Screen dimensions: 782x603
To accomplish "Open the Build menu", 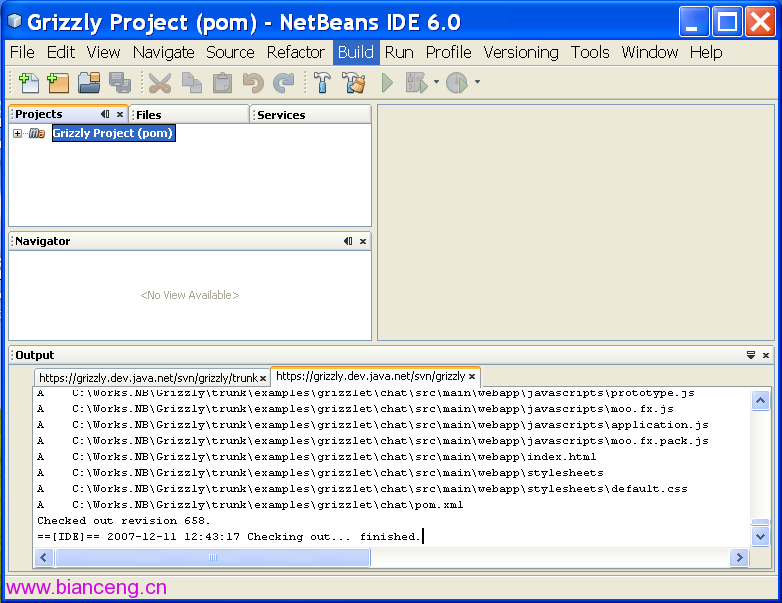I will click(x=356, y=52).
